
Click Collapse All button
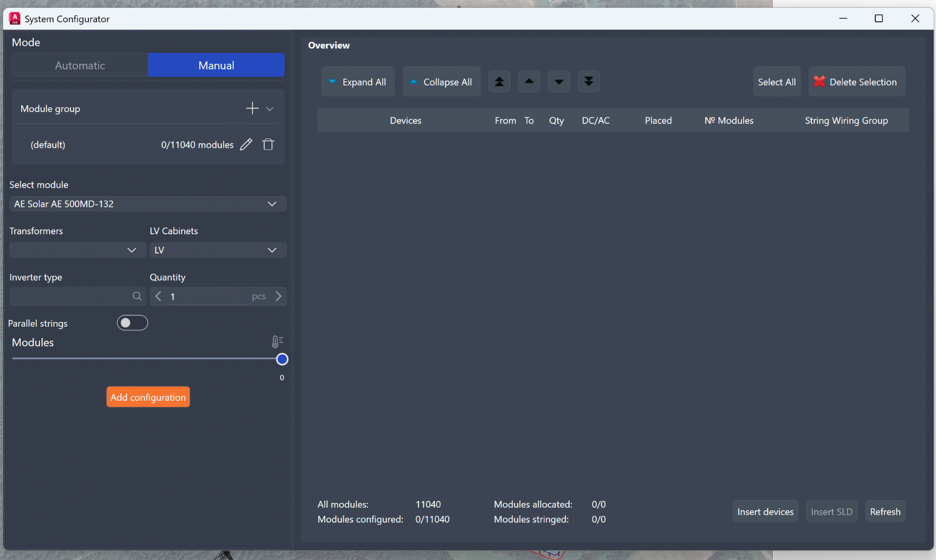(x=442, y=82)
